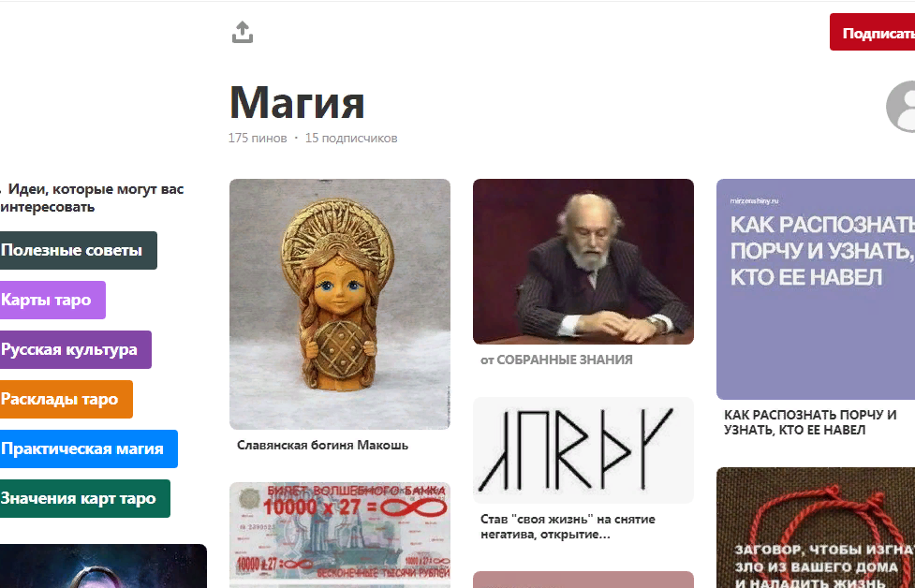Viewport: 915px width, 588px height.
Task: Open the runes stave pin image
Action: pyautogui.click(x=583, y=450)
